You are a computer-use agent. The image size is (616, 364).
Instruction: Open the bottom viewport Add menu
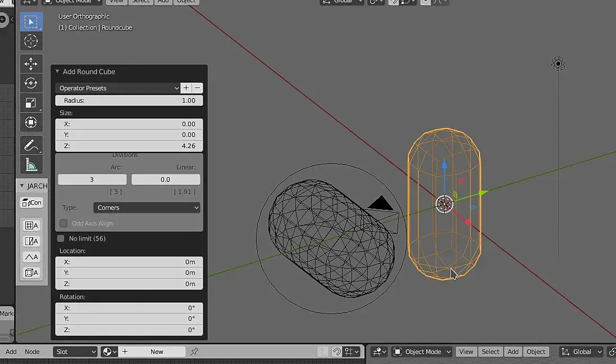tap(513, 352)
